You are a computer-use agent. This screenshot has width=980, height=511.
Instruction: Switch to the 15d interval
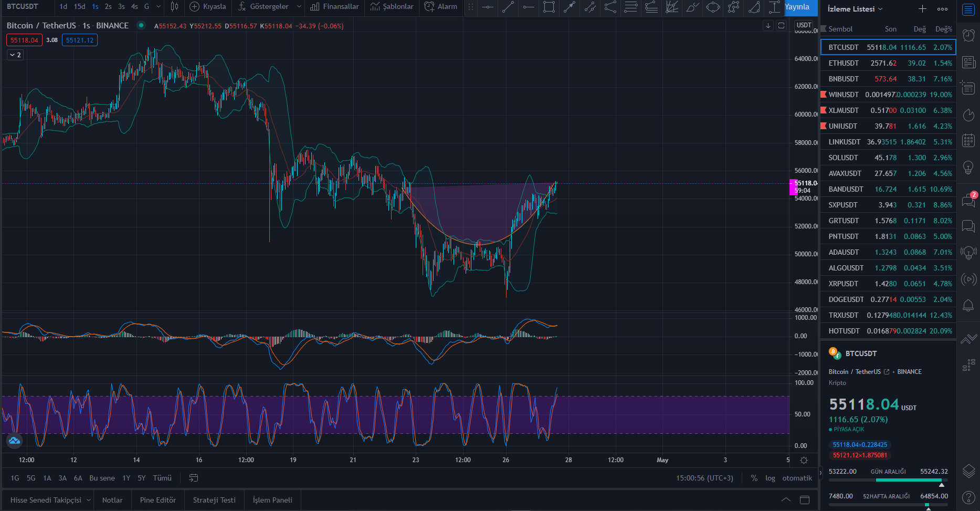coord(79,7)
